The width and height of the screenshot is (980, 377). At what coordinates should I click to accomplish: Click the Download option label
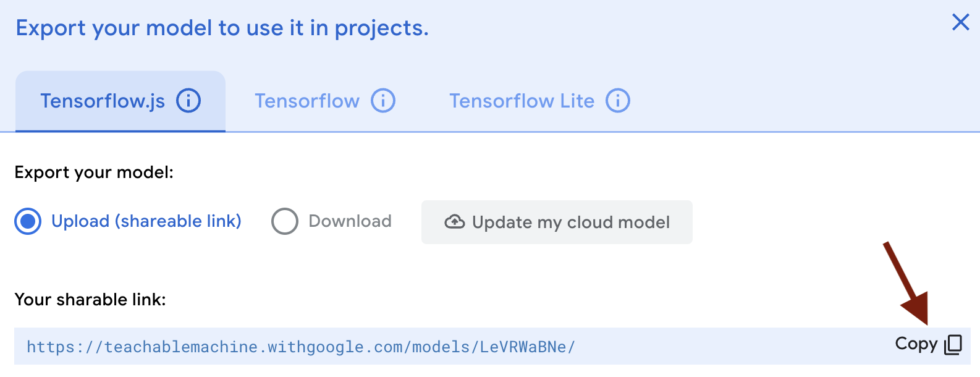[350, 221]
